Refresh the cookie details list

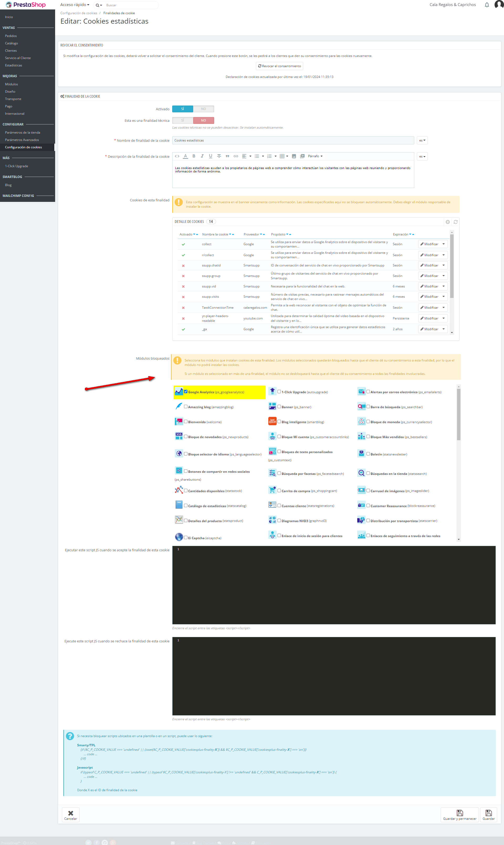pos(455,222)
